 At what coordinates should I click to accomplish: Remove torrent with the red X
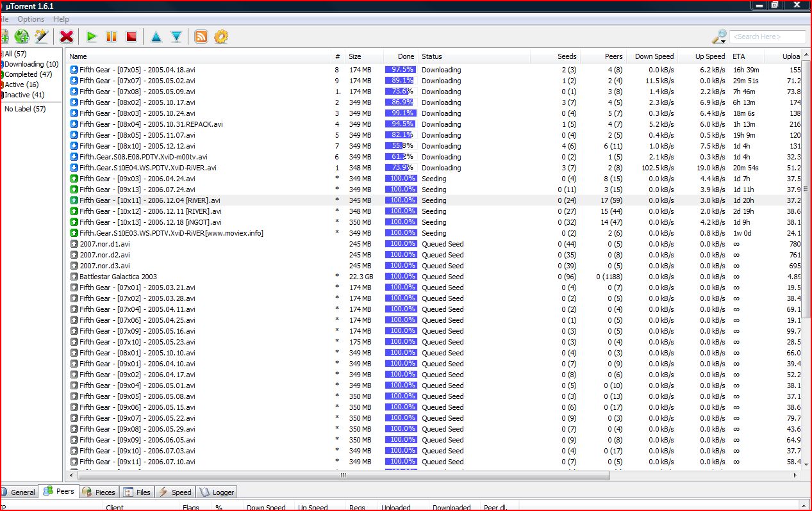67,36
